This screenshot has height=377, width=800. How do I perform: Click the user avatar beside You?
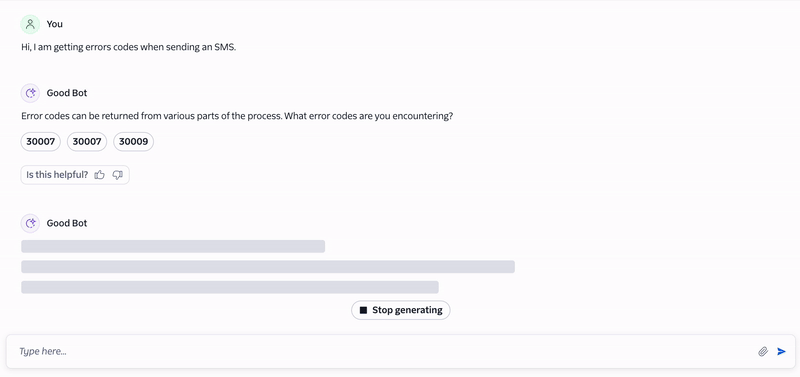click(x=30, y=24)
